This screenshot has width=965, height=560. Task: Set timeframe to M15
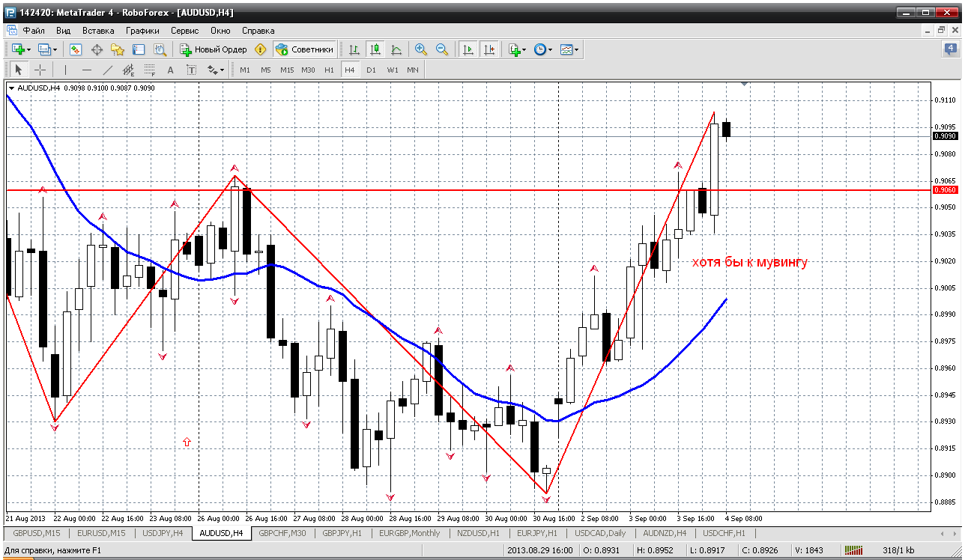(x=287, y=70)
